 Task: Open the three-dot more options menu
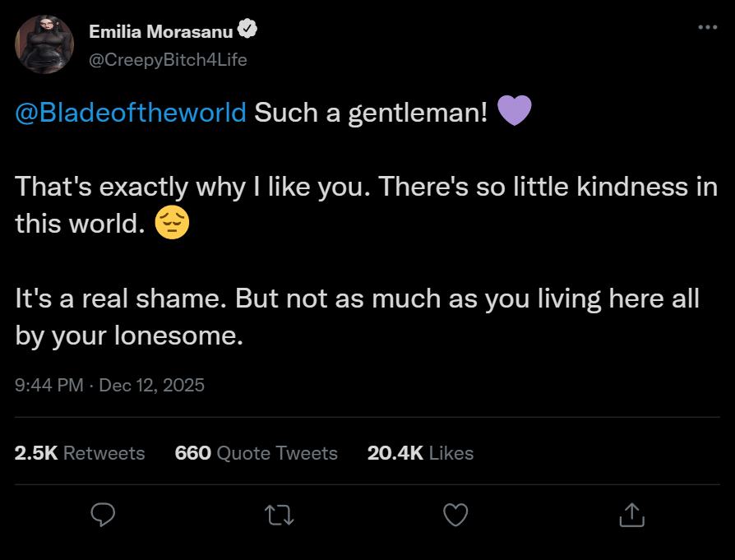pyautogui.click(x=707, y=26)
